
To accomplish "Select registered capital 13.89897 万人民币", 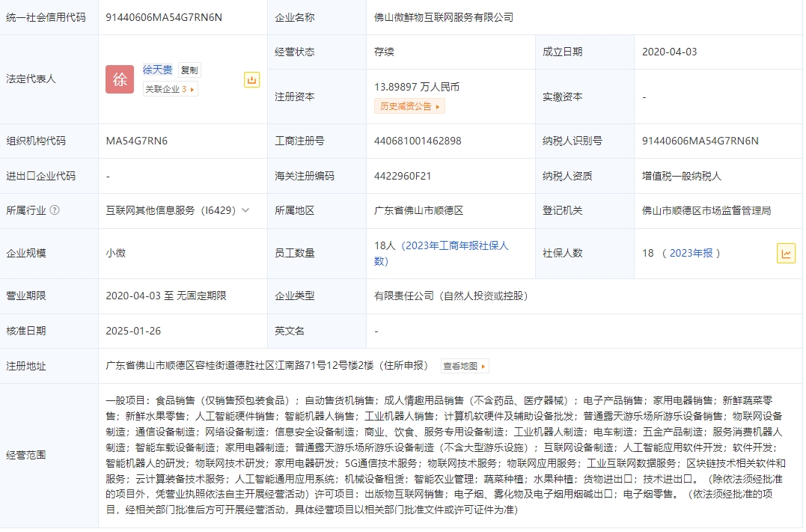I will coord(417,87).
